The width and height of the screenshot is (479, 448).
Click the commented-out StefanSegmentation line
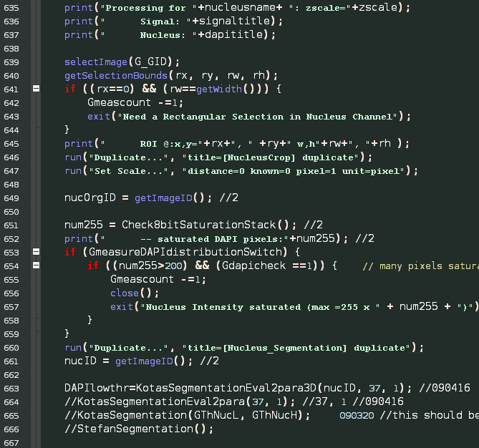[x=139, y=429]
